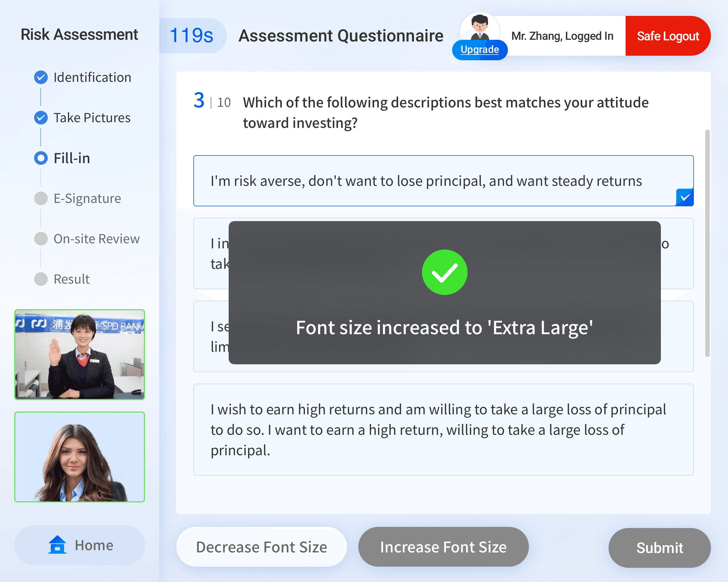Open the Take Pictures step label
The image size is (728, 582).
pyautogui.click(x=92, y=118)
